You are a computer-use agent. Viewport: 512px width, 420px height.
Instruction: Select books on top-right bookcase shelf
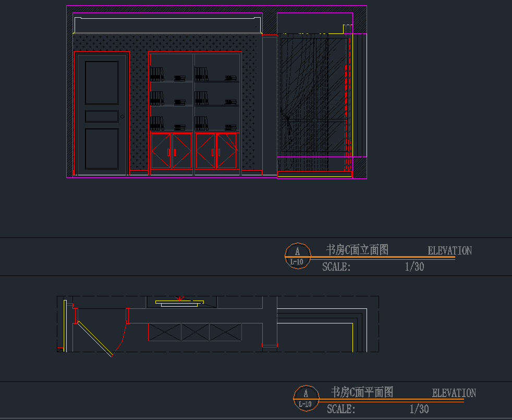(201, 74)
